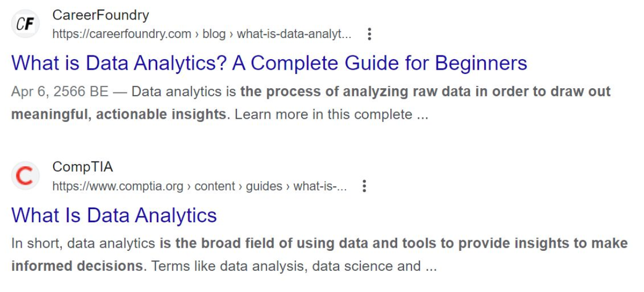Click the CareerFoundry site name
The image size is (644, 292).
point(100,15)
